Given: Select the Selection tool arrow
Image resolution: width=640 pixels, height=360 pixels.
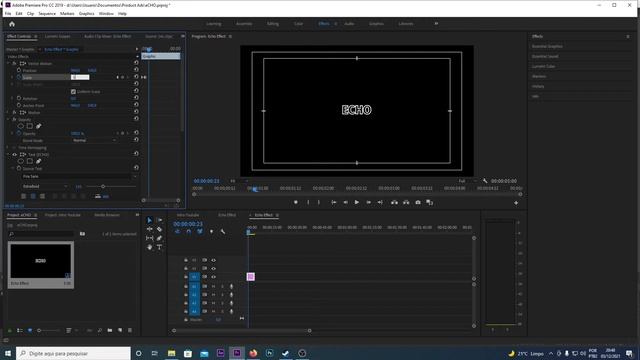Looking at the screenshot, I should coord(149,220).
